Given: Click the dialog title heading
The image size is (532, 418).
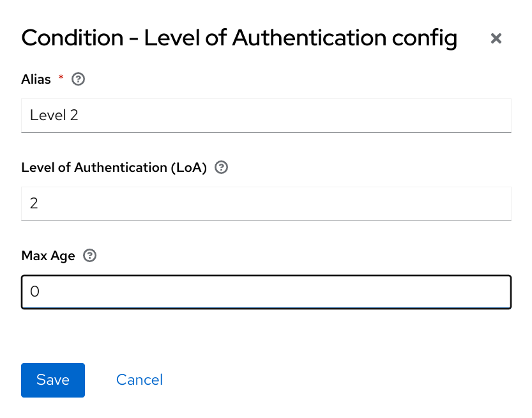Looking at the screenshot, I should 239,38.
